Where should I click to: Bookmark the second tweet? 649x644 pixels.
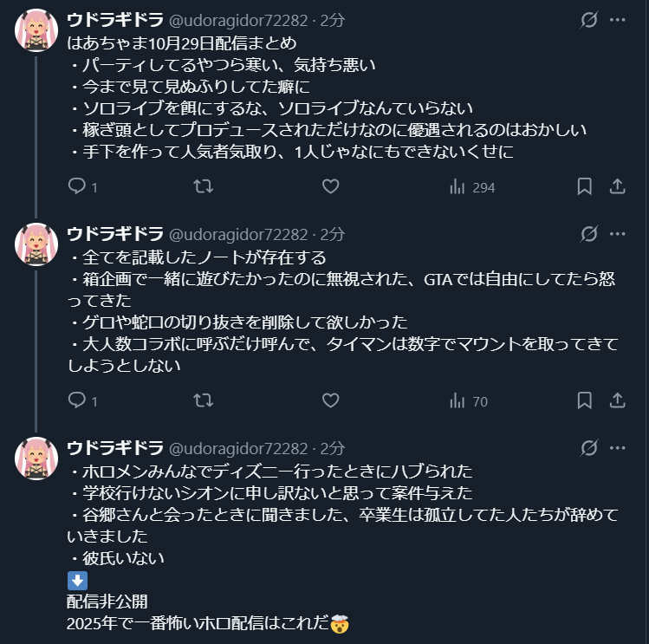(585, 400)
